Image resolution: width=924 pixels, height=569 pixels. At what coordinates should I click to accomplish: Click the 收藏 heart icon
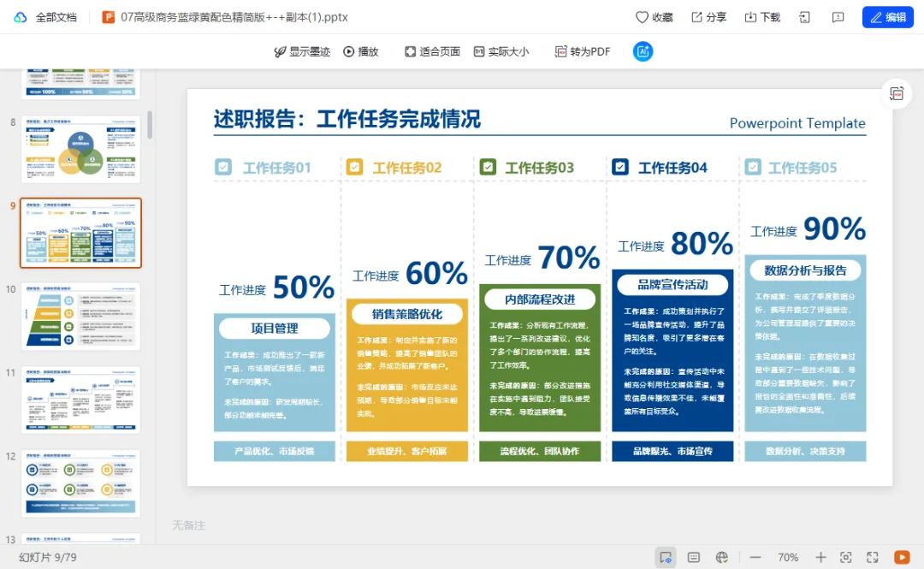[x=642, y=17]
